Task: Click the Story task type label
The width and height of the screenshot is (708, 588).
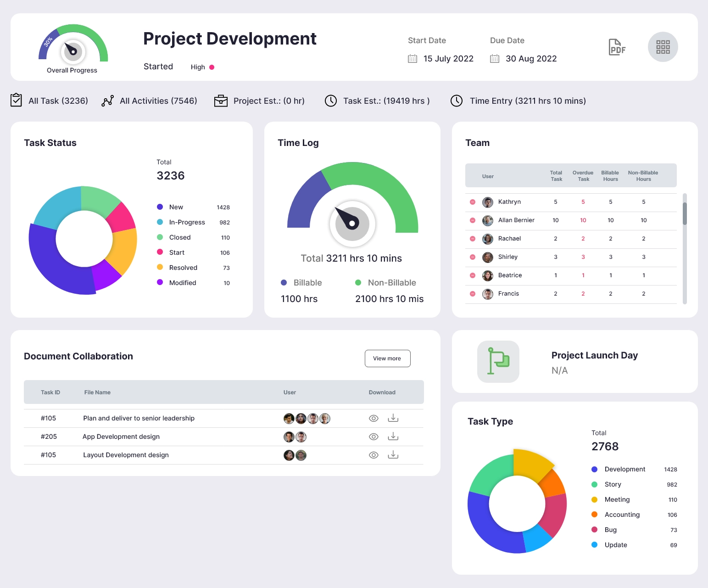Action: click(613, 484)
